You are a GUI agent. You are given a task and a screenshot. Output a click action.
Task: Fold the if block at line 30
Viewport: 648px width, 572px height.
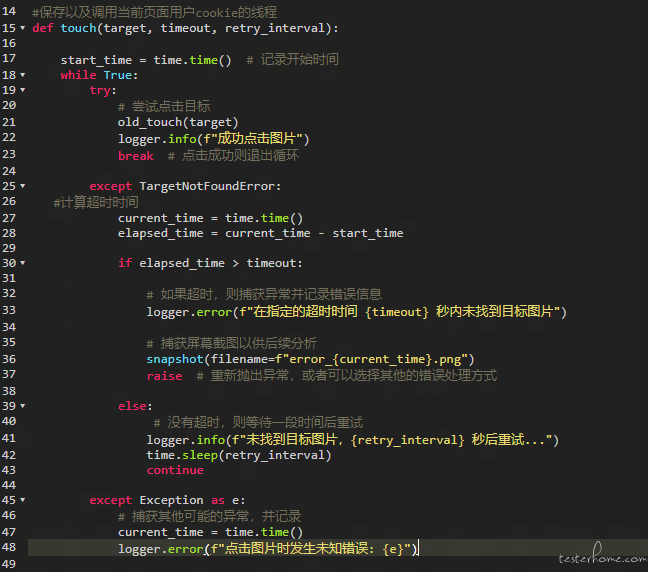pyautogui.click(x=23, y=263)
